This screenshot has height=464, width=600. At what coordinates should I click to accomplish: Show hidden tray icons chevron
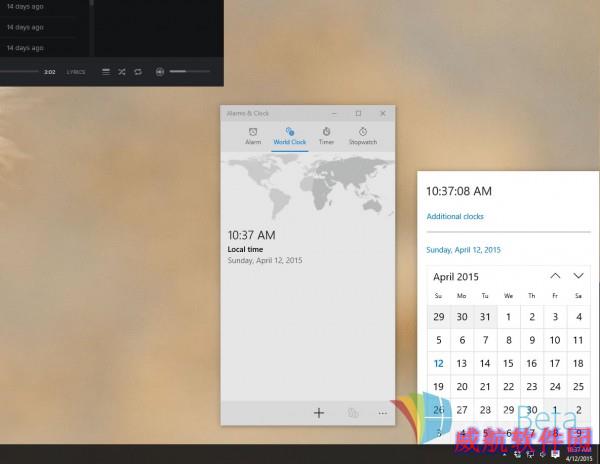(x=504, y=454)
